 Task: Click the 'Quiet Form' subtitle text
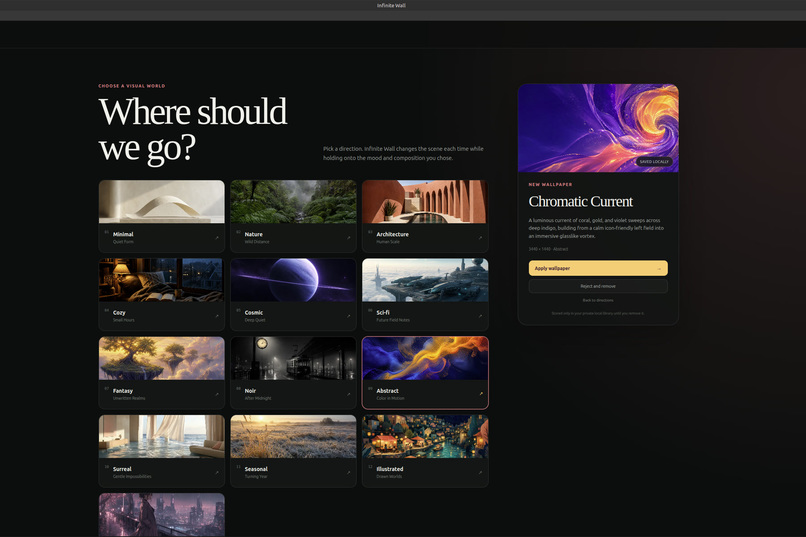(123, 242)
